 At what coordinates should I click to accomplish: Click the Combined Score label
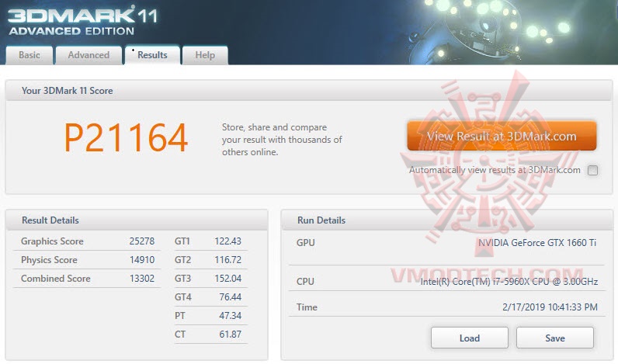[56, 278]
